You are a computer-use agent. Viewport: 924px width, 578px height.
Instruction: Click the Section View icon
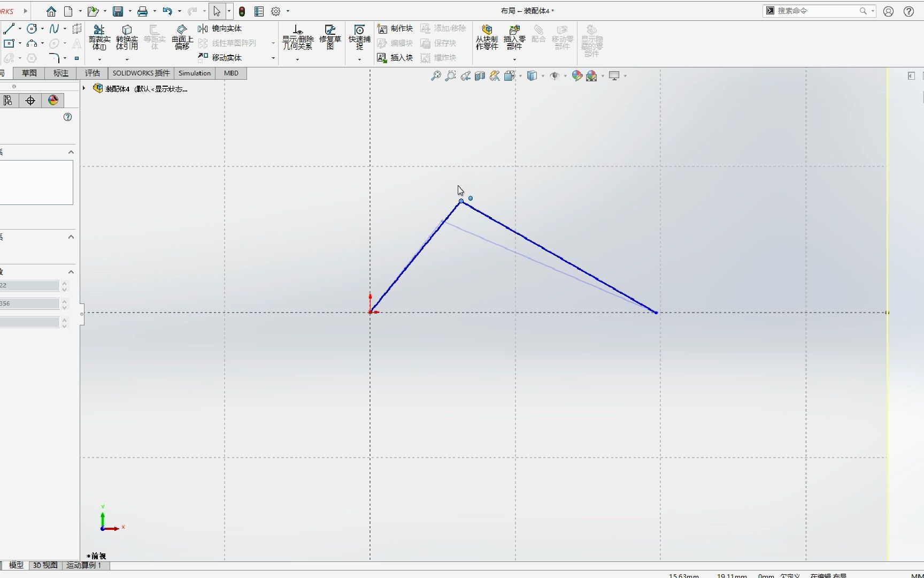point(480,76)
